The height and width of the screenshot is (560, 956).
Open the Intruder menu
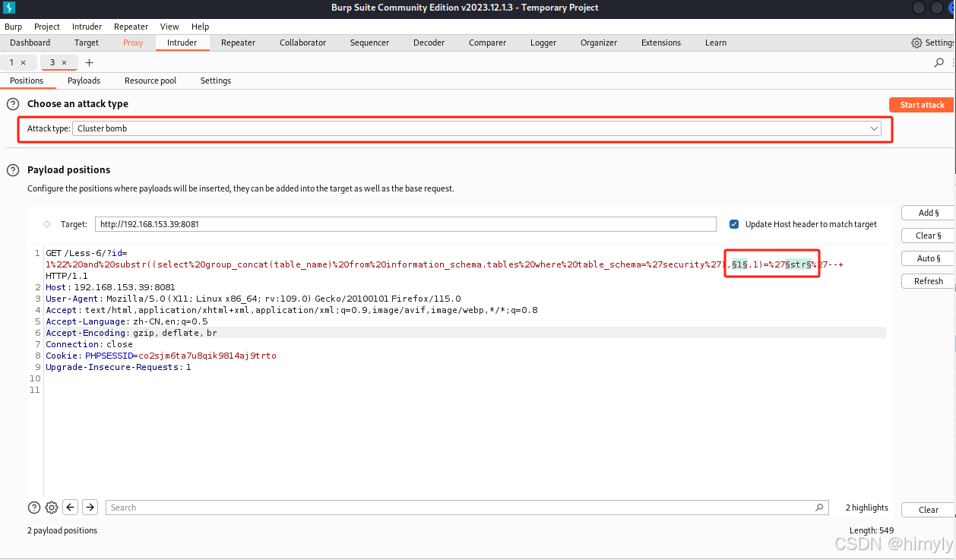pyautogui.click(x=87, y=27)
